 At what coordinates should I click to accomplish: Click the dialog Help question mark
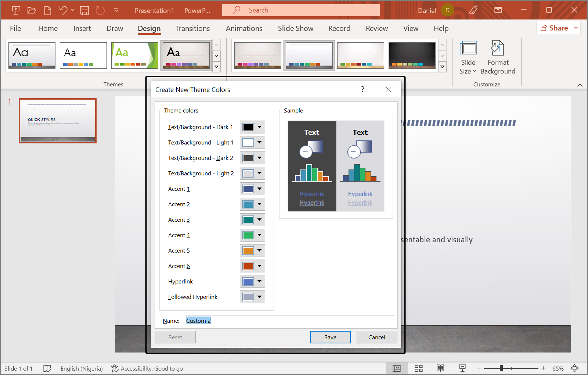pyautogui.click(x=362, y=89)
